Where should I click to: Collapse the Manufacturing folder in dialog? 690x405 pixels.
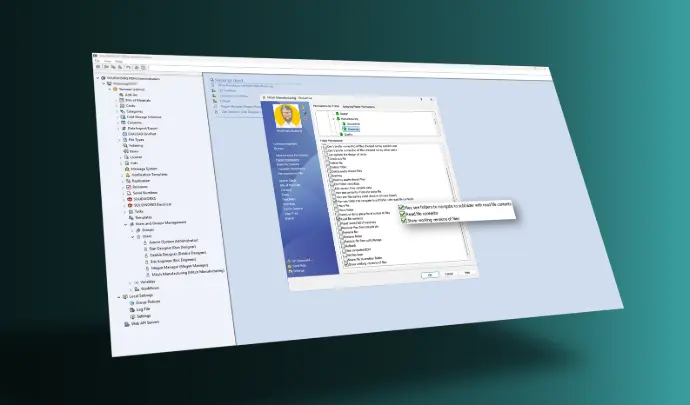[333, 119]
